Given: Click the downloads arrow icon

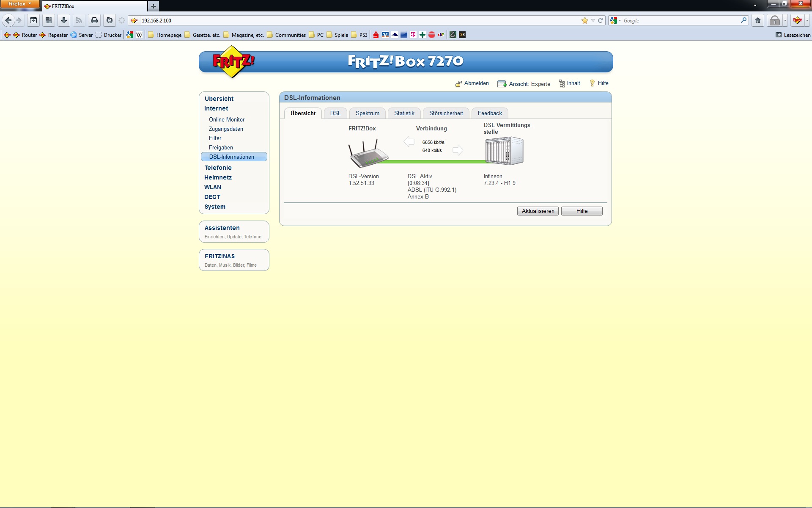Looking at the screenshot, I should pyautogui.click(x=64, y=20).
